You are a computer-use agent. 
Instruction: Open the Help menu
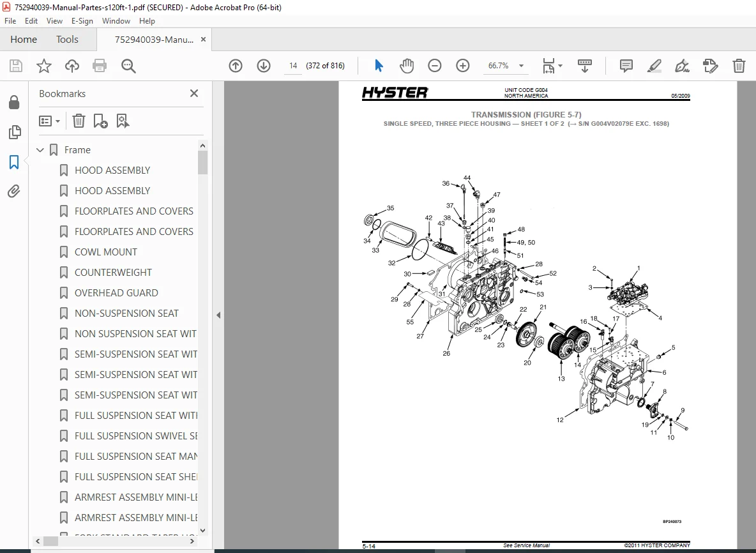coord(147,20)
